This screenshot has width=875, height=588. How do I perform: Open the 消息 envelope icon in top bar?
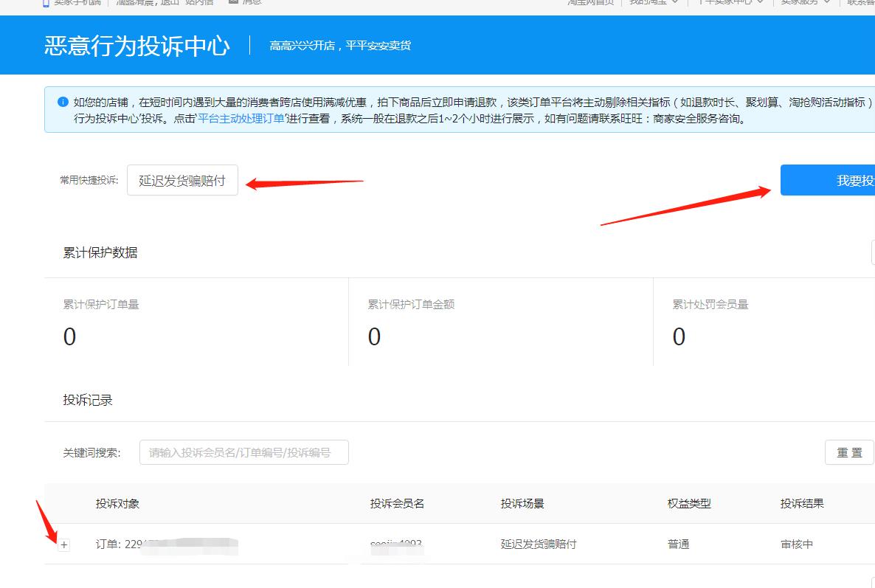pos(235,3)
